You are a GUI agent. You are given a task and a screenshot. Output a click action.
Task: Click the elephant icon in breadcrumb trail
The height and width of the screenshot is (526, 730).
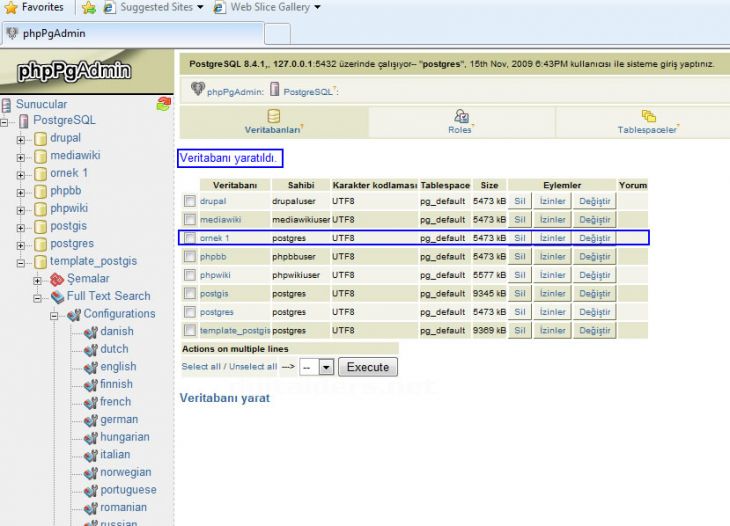tap(198, 88)
